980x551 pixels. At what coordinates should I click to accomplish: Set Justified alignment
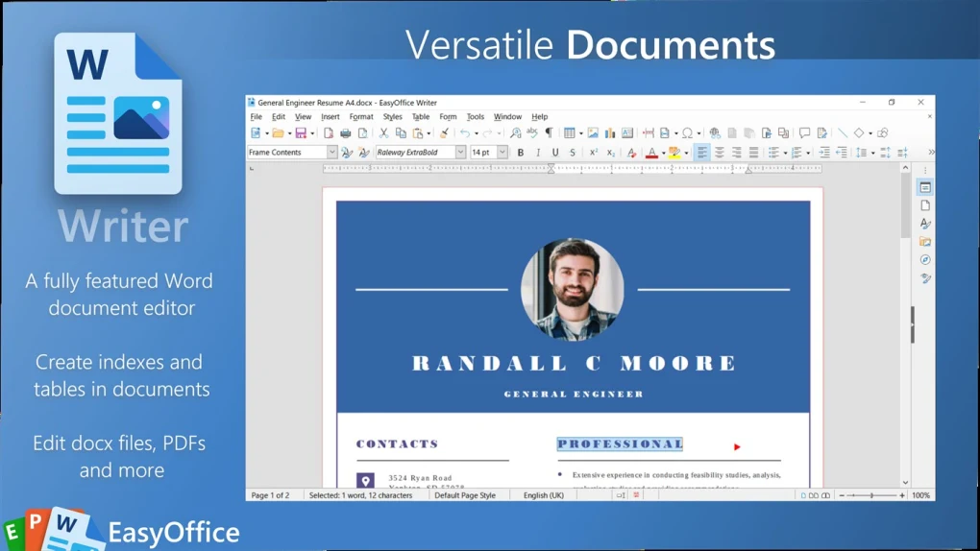(754, 153)
